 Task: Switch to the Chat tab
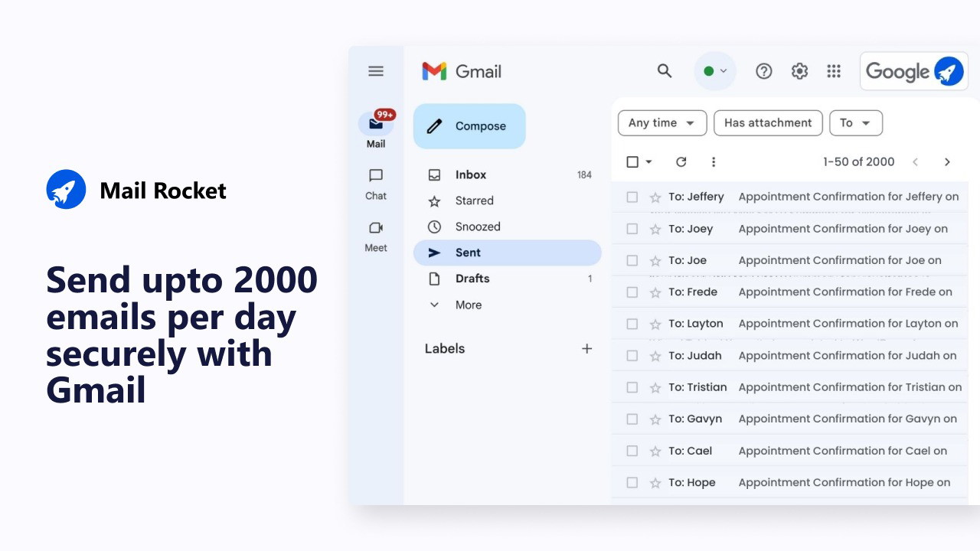tap(376, 184)
